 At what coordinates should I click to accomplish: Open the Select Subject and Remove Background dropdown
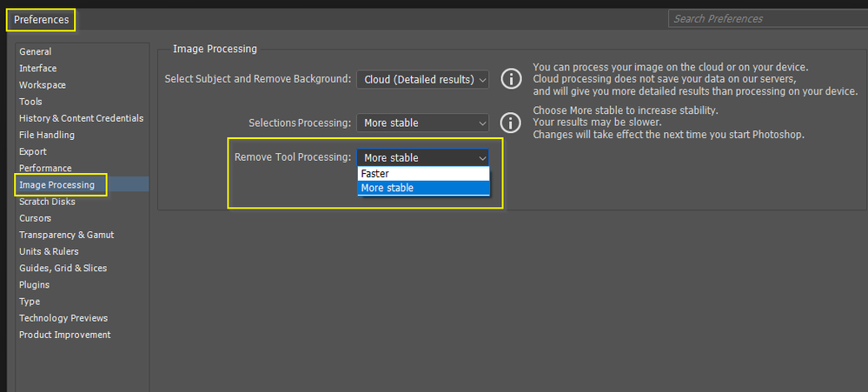point(423,79)
